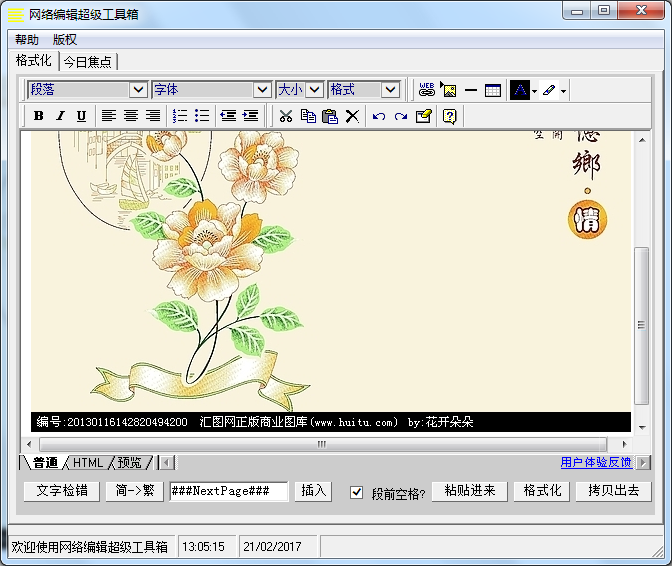This screenshot has height=566, width=672.
Task: Copy the selected content
Action: [308, 116]
